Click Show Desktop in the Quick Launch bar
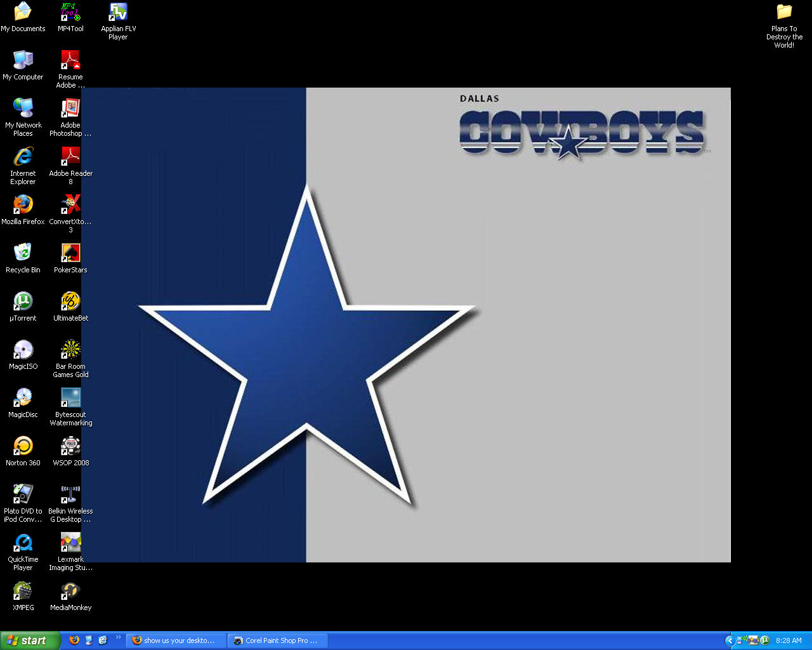The image size is (812, 650). coord(89,640)
